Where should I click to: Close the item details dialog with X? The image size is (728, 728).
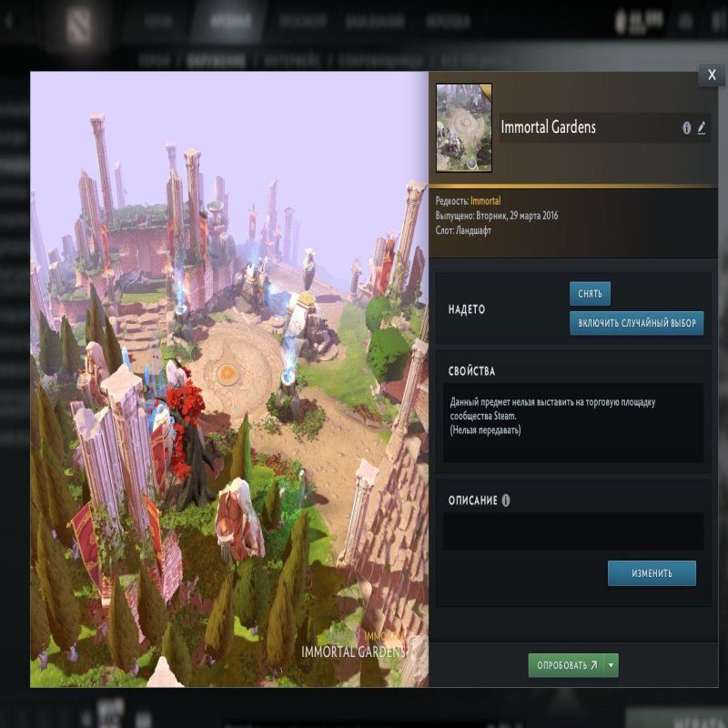[711, 76]
